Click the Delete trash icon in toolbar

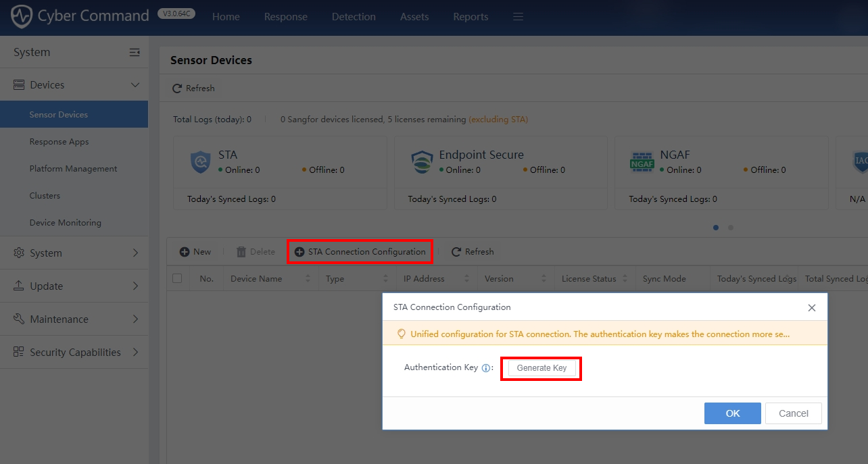coord(241,252)
